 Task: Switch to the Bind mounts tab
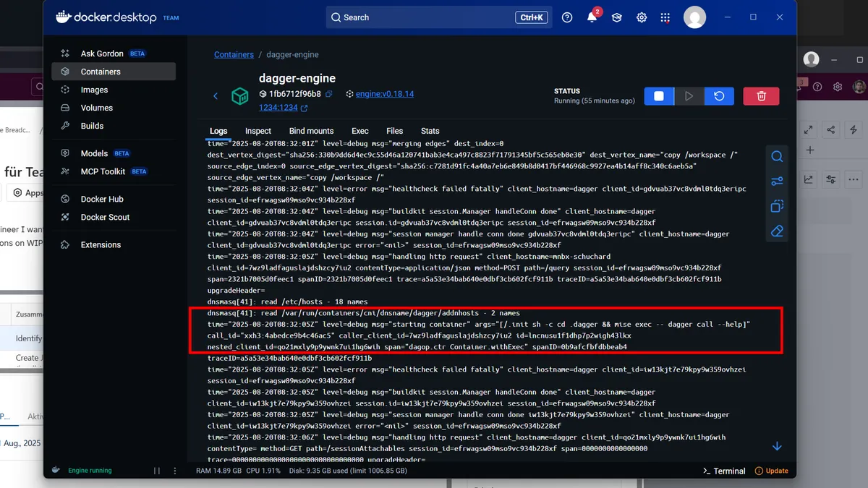pyautogui.click(x=311, y=131)
